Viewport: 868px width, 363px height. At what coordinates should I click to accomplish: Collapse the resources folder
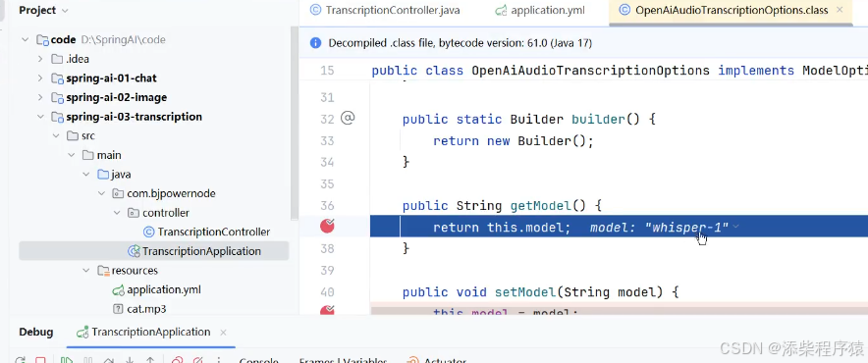tap(85, 271)
